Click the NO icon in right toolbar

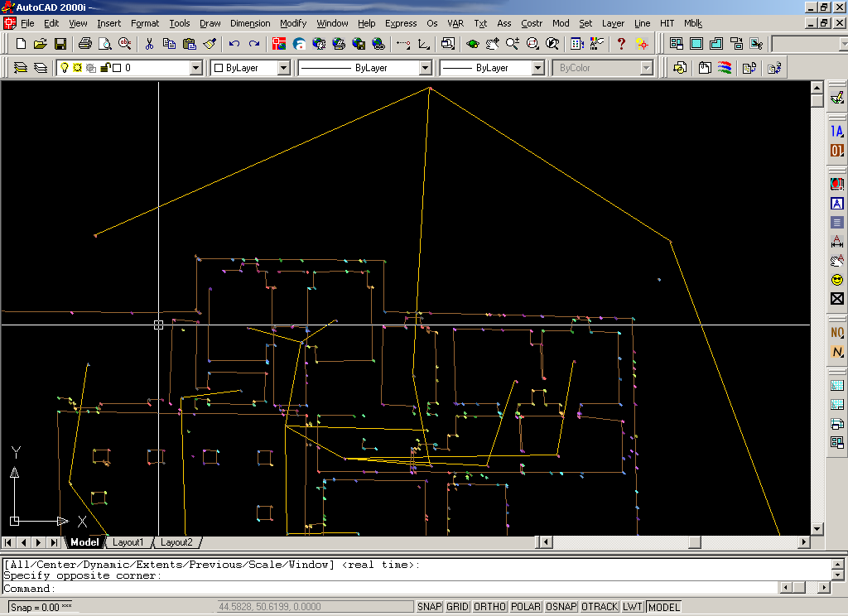[836, 333]
